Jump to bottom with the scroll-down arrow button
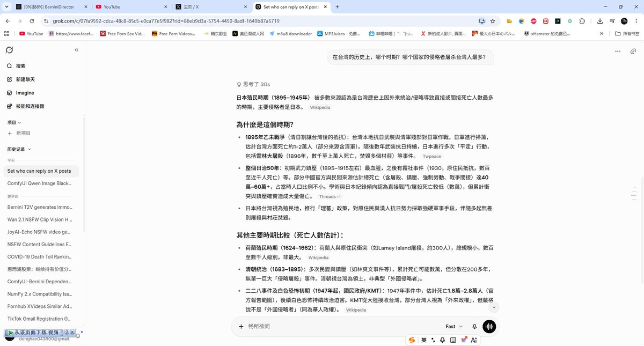 tap(494, 307)
